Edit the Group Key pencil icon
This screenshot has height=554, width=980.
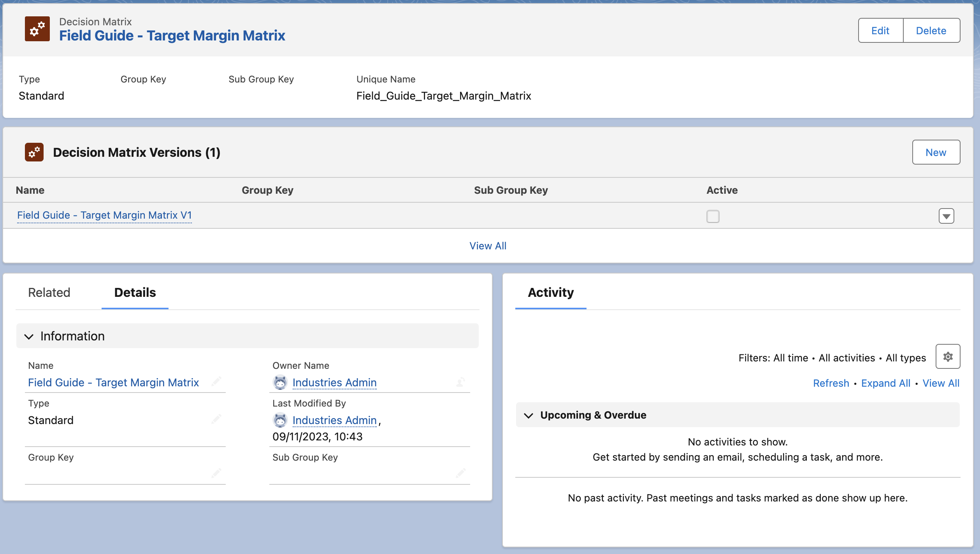pyautogui.click(x=216, y=473)
